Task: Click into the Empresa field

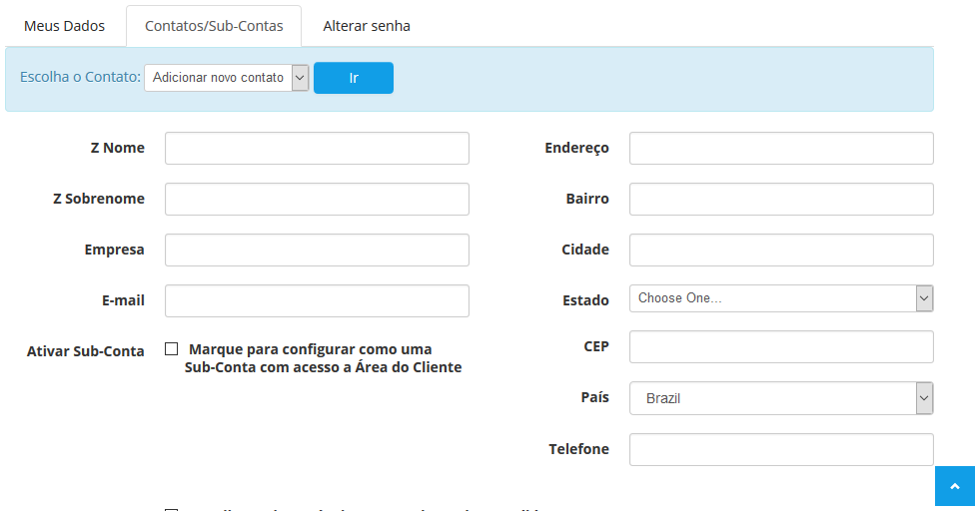Action: [x=317, y=250]
